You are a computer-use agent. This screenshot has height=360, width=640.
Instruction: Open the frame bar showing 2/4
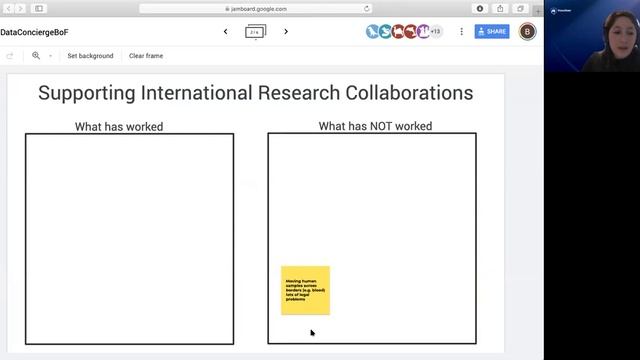(256, 31)
